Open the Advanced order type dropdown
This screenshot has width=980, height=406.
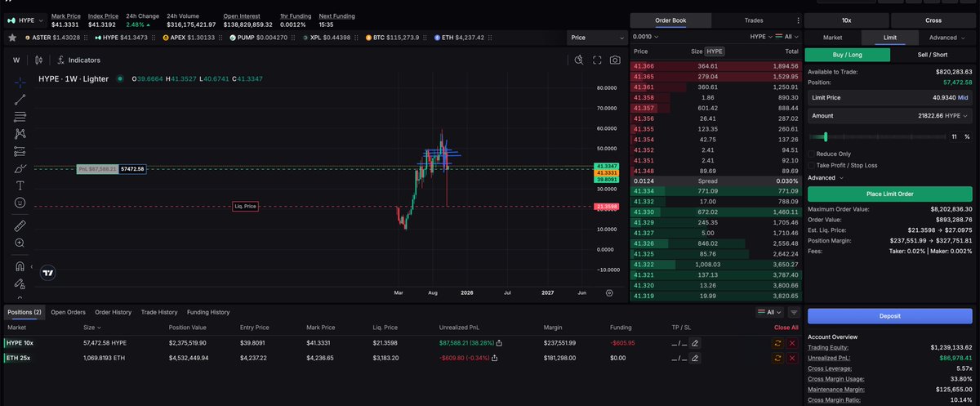(946, 37)
